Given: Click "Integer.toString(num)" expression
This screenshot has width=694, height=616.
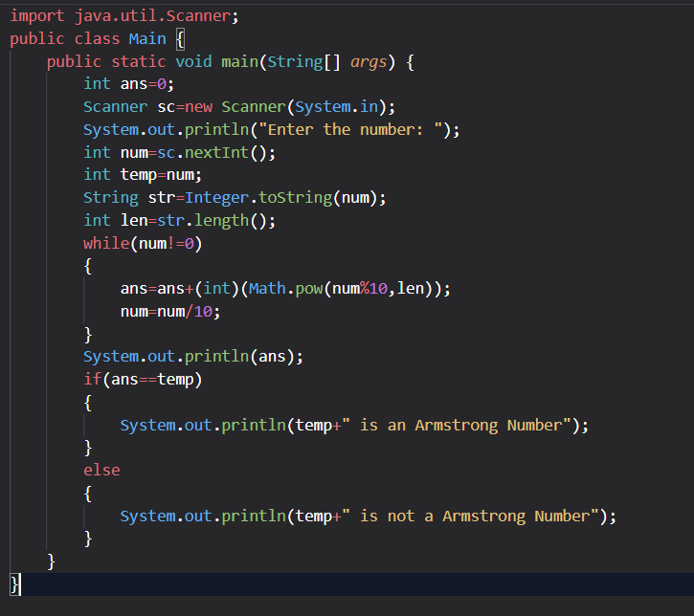Looking at the screenshot, I should (x=281, y=198).
